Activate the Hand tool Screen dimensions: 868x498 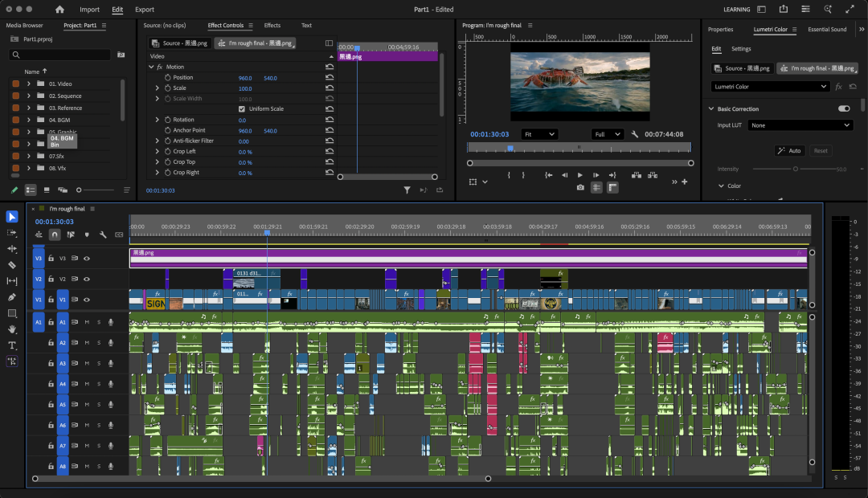tap(11, 329)
